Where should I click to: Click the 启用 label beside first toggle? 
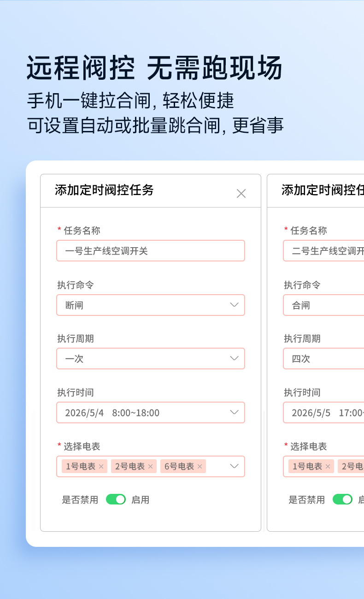pos(140,500)
